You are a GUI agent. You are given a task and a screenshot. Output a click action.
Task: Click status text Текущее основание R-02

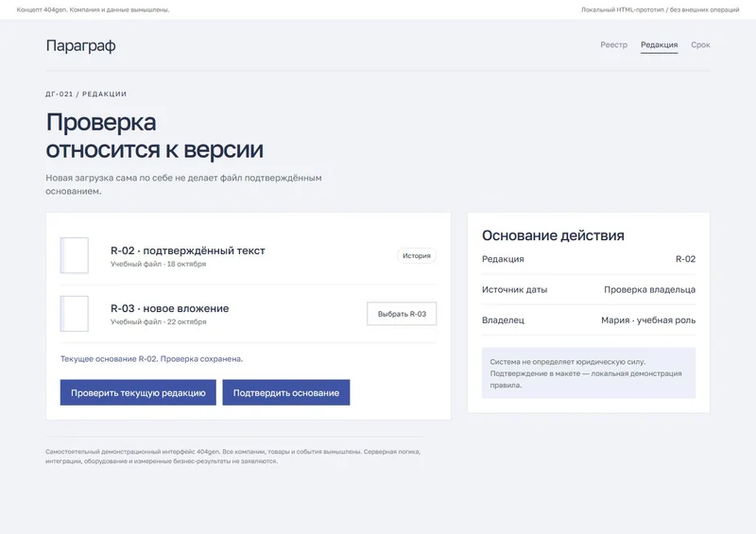[151, 359]
